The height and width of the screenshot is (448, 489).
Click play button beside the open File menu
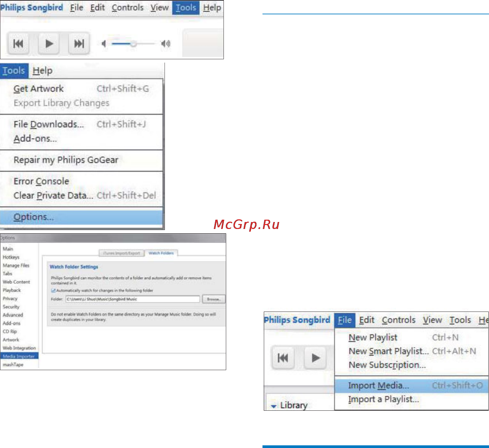[x=315, y=358]
